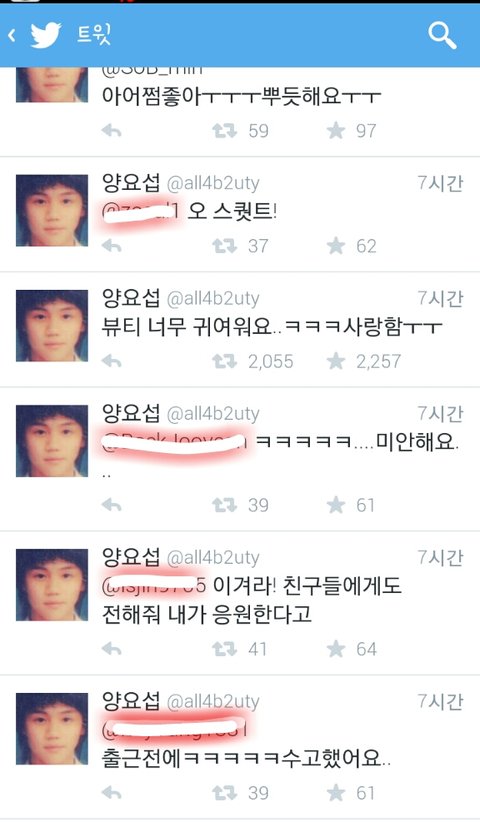
Task: Tap the back arrow in header
Action: tap(12, 35)
